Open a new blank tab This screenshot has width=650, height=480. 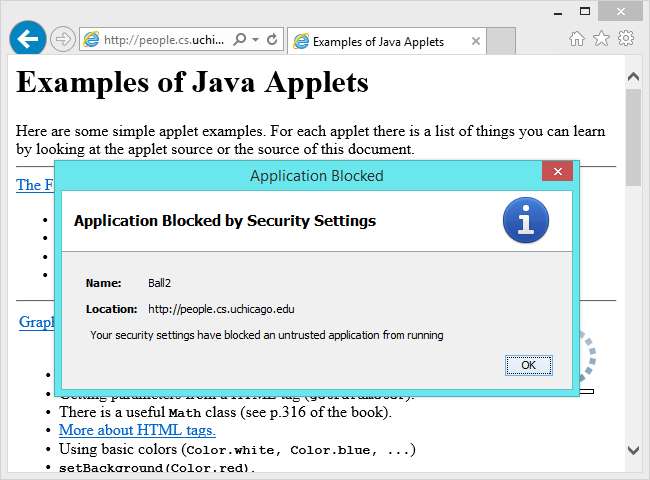coord(501,41)
